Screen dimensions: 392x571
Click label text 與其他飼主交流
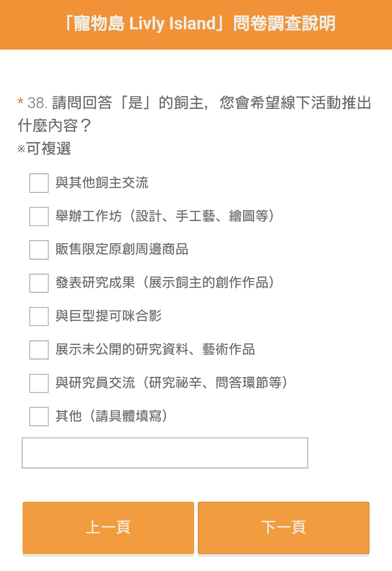point(102,183)
